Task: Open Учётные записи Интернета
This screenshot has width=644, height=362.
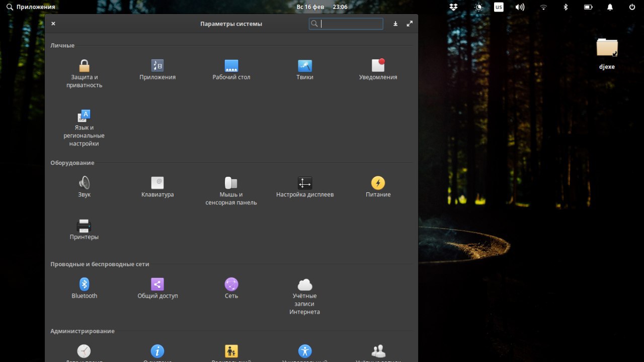Action: click(305, 296)
